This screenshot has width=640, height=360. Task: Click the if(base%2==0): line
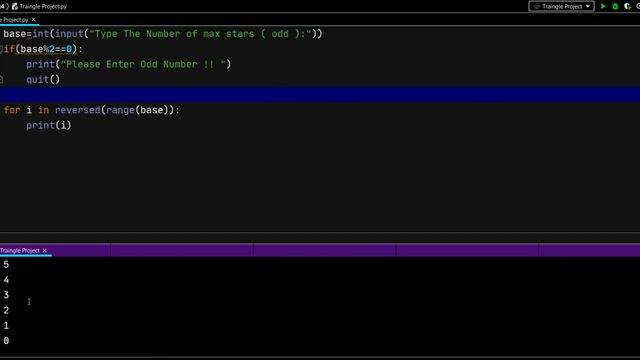43,49
